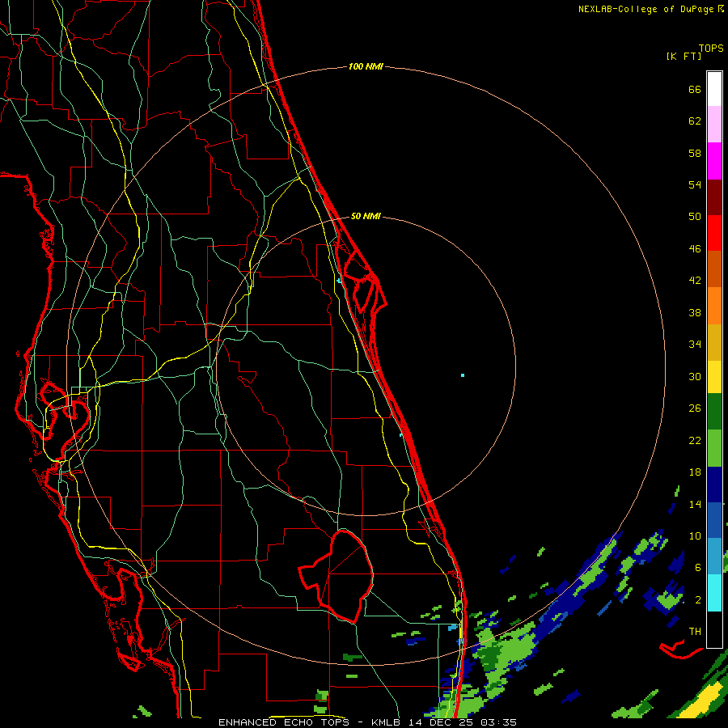This screenshot has height=728, width=728.
Task: Click the legend value 6
Action: (x=698, y=568)
